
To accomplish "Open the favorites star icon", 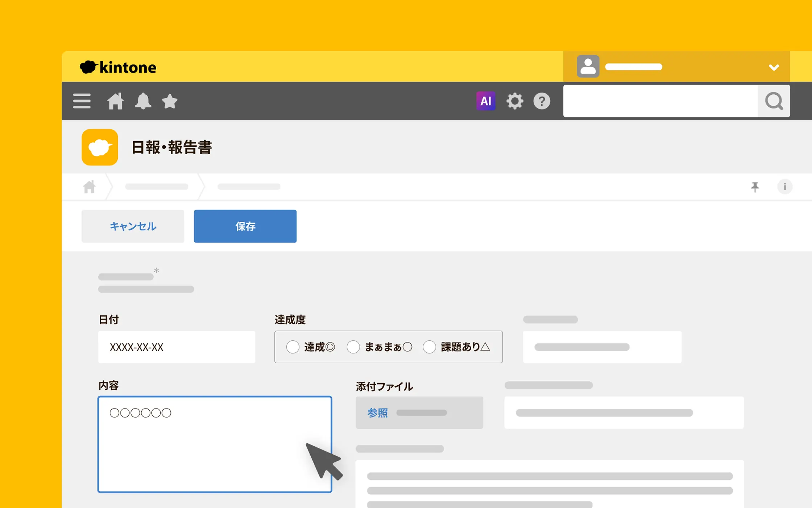I will point(170,101).
